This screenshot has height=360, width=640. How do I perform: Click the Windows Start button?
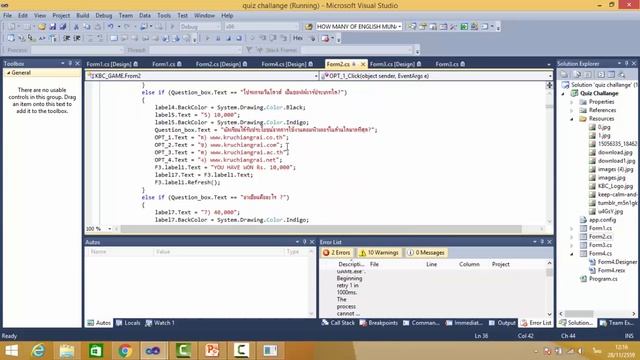click(11, 351)
